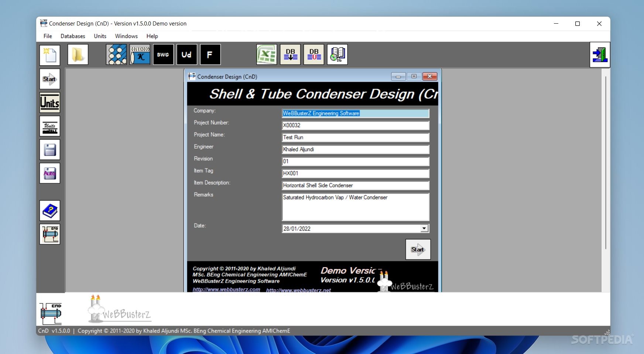Open the File menu
The height and width of the screenshot is (354, 644).
tap(48, 36)
